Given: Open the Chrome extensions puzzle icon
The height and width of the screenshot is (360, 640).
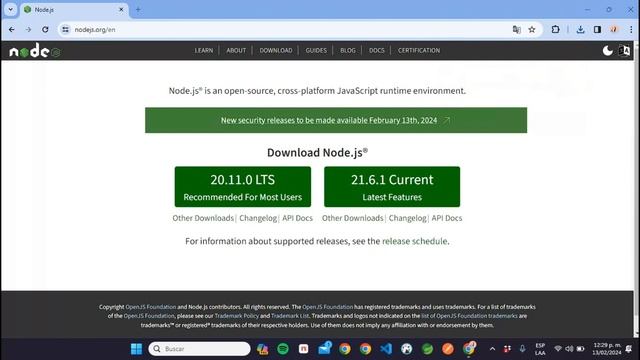Looking at the screenshot, I should [555, 29].
